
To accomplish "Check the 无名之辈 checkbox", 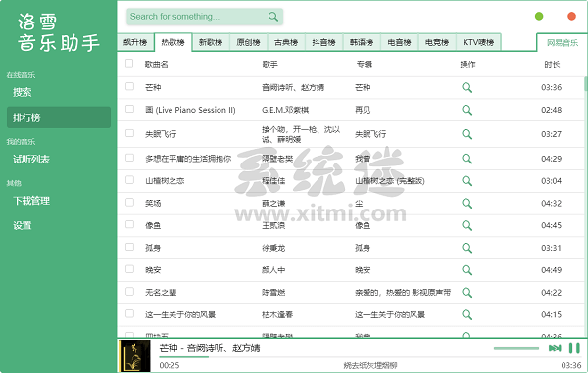I will click(x=129, y=291).
